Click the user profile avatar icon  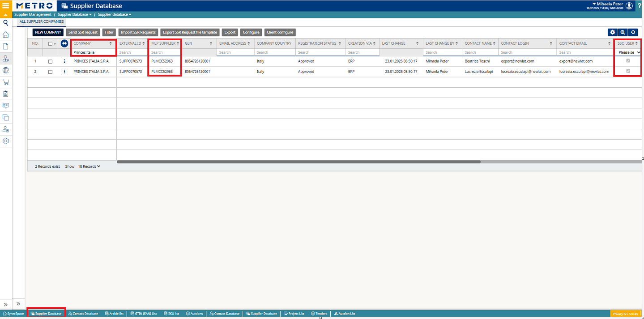point(629,6)
